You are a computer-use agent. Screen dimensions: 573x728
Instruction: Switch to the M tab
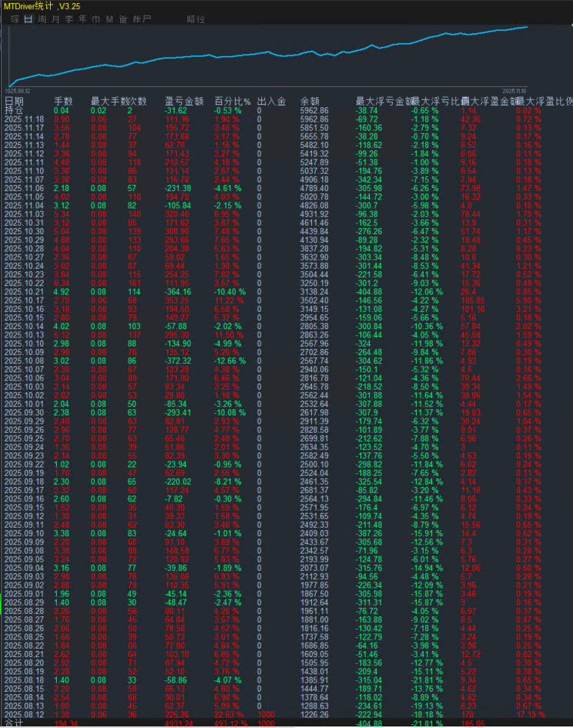pos(109,19)
